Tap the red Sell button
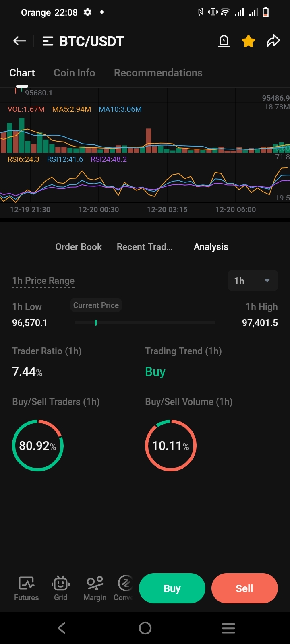The width and height of the screenshot is (290, 644). tap(244, 588)
